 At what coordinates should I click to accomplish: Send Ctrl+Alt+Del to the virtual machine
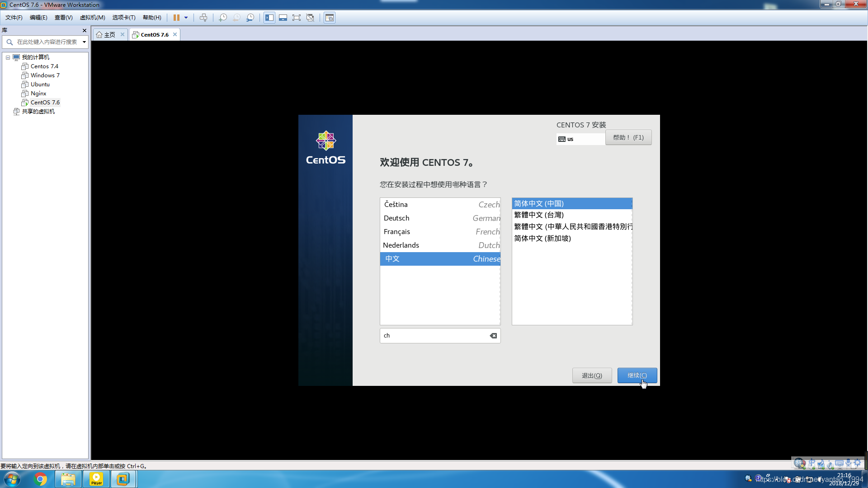click(203, 18)
